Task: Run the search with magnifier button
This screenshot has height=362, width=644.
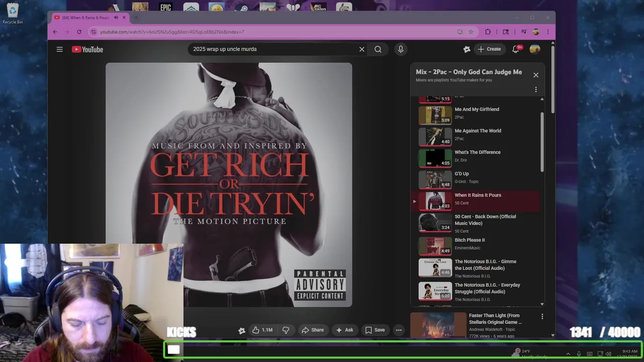Action: pyautogui.click(x=378, y=49)
